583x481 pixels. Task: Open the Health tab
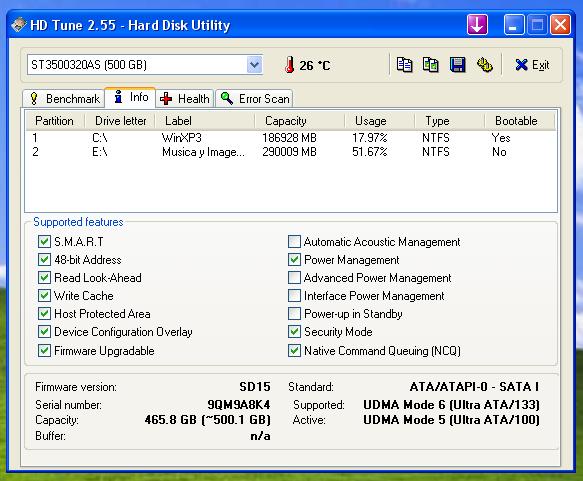185,99
